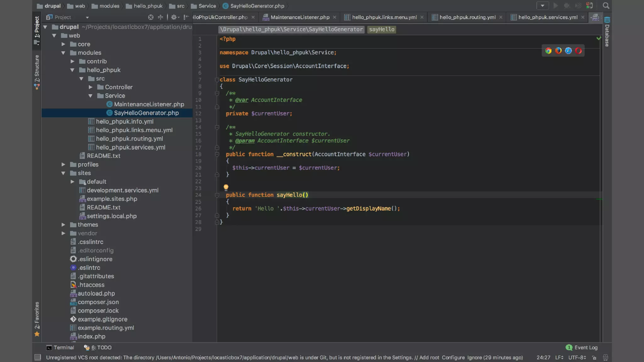Select hello_phpuk.info.yml in project tree

(x=125, y=122)
